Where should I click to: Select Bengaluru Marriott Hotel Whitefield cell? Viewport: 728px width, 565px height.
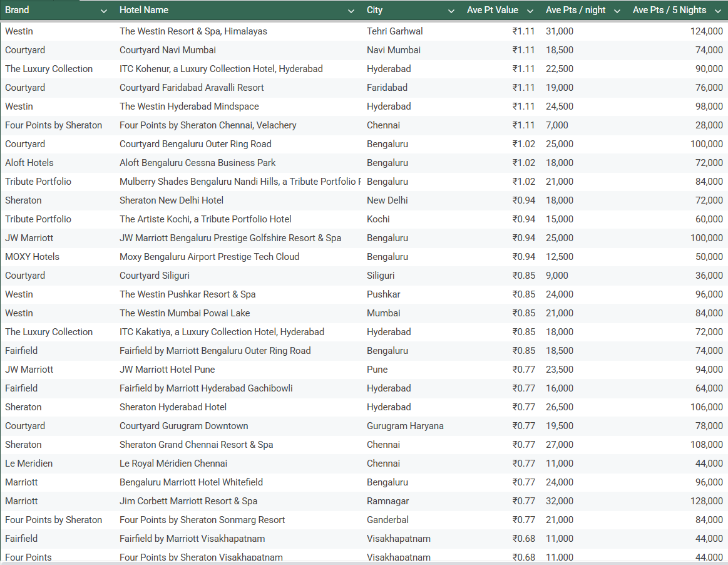192,482
